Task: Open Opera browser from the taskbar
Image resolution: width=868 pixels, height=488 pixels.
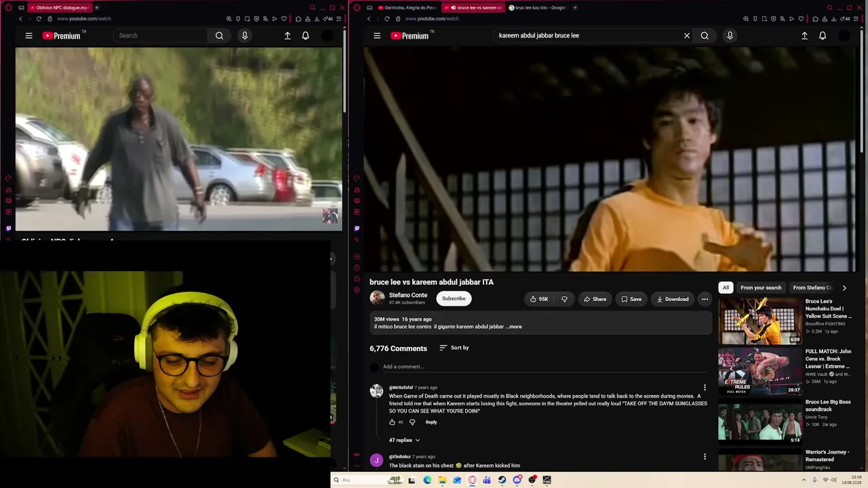Action: click(472, 480)
